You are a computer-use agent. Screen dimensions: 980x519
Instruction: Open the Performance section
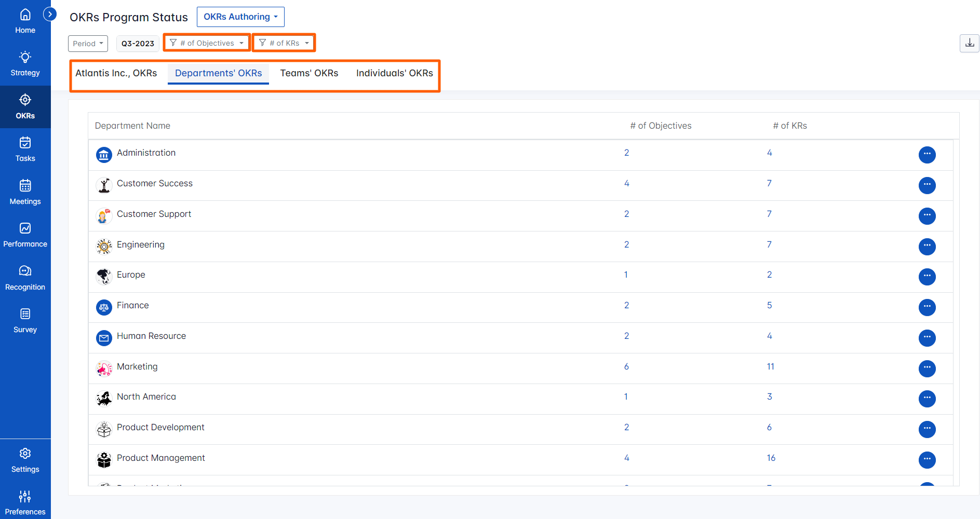[25, 235]
